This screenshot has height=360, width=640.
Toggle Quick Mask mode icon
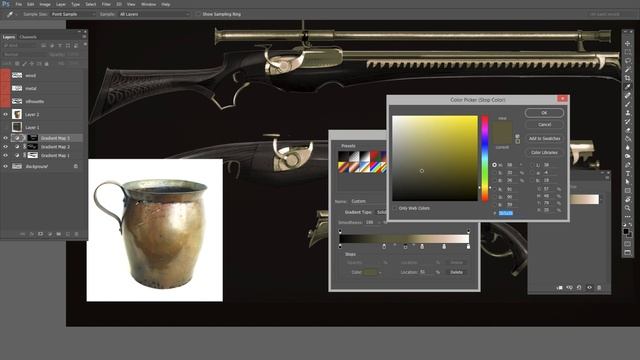click(x=627, y=244)
